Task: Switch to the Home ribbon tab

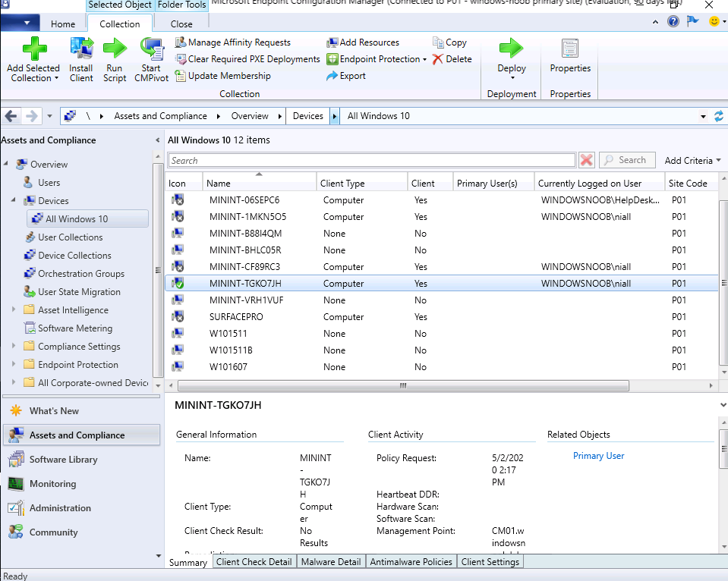Action: pos(63,24)
